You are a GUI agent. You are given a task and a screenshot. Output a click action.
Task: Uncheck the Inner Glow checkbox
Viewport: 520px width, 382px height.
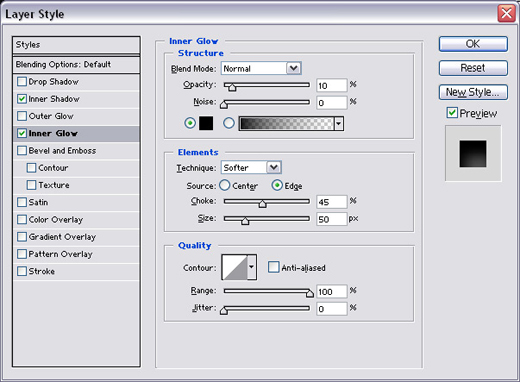click(x=22, y=133)
